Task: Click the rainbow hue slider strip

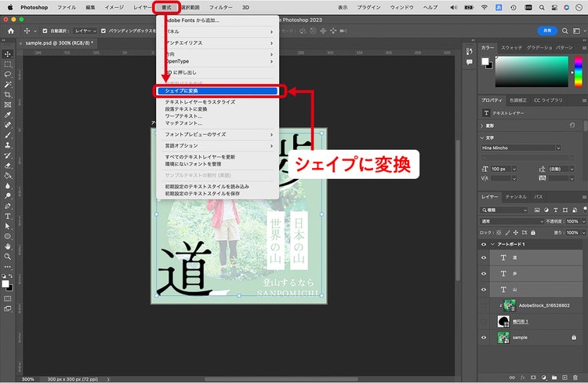Action: coord(579,71)
